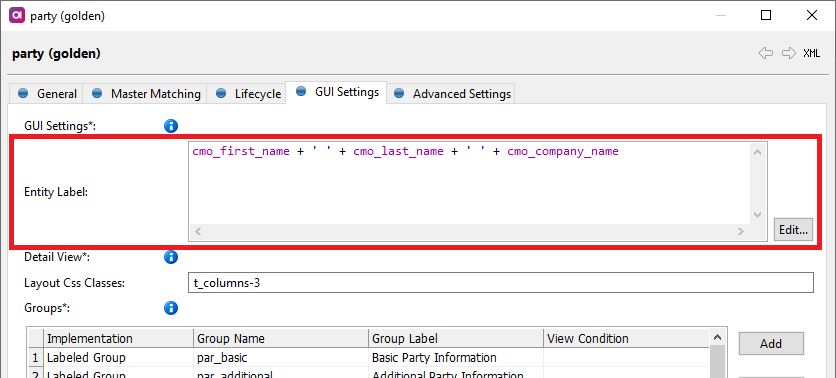Add a new group with Add button
This screenshot has height=378, width=836.
tap(771, 344)
